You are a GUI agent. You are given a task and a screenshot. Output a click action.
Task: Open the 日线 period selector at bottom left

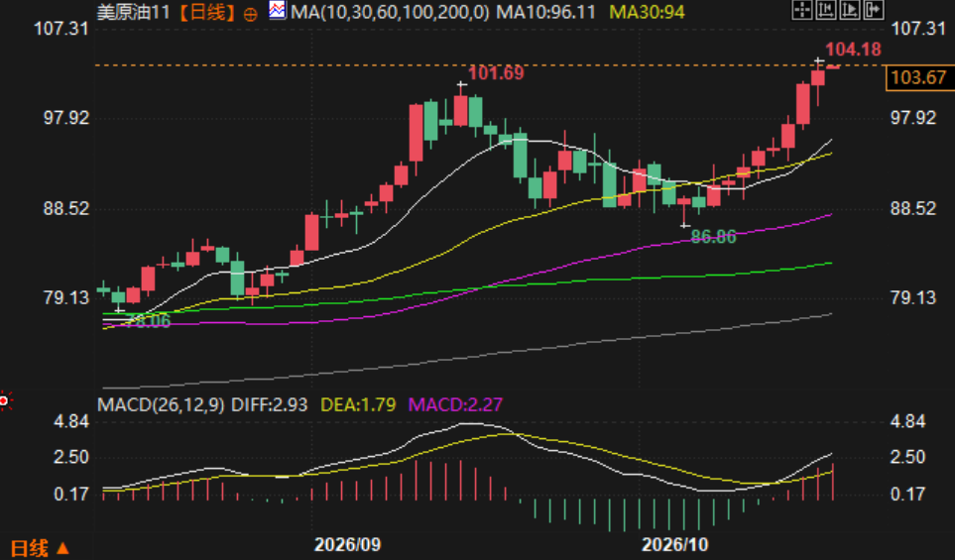[x=40, y=548]
